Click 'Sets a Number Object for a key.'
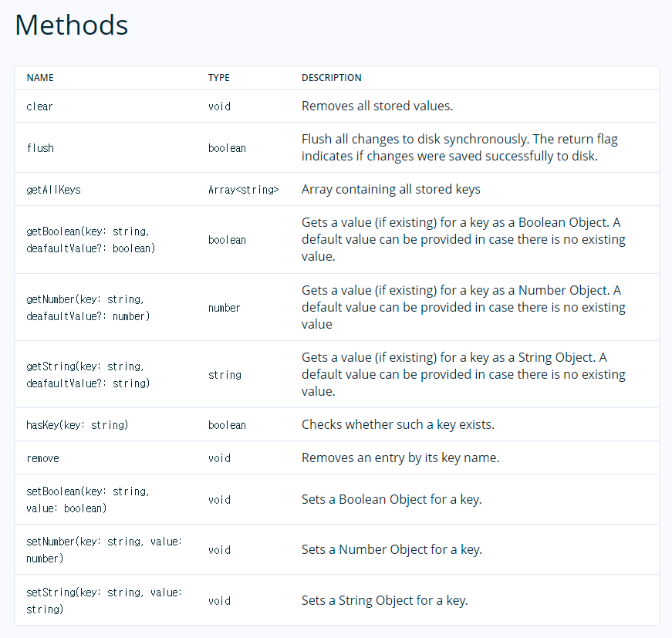672x638 pixels. coord(392,549)
